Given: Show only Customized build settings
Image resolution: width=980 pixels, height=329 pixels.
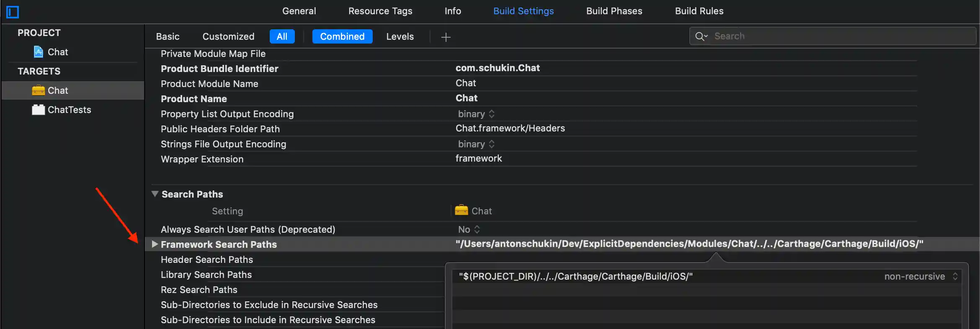Looking at the screenshot, I should (228, 36).
